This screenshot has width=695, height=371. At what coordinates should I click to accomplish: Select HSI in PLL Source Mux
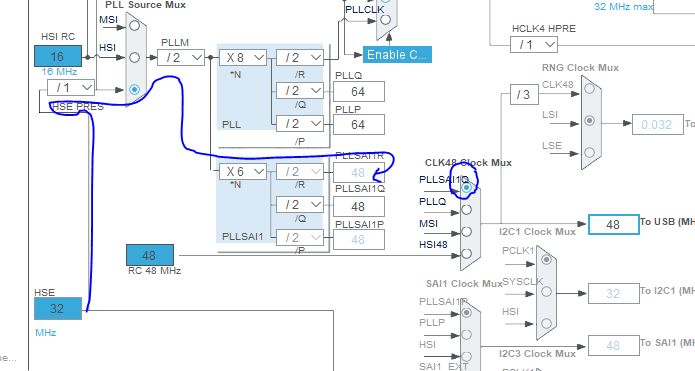tap(135, 58)
